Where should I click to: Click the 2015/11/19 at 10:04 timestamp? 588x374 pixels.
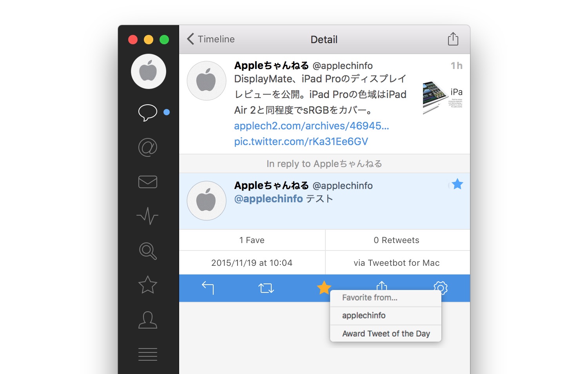pyautogui.click(x=252, y=263)
